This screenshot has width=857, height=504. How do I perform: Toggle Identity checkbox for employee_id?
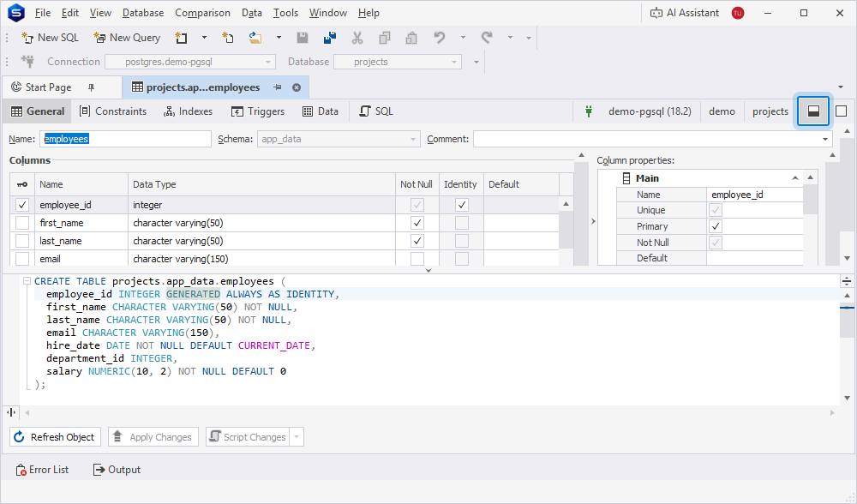coord(462,205)
